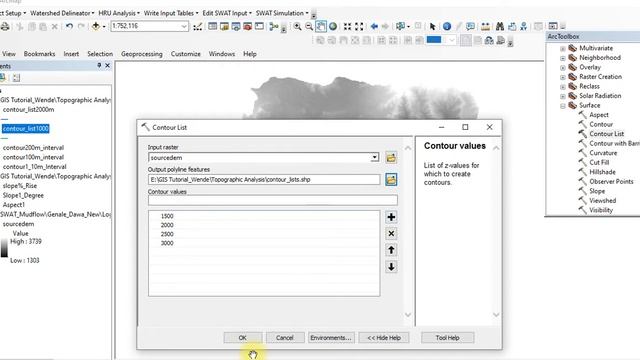Open the Bookmarks menu
The width and height of the screenshot is (640, 360).
point(39,54)
